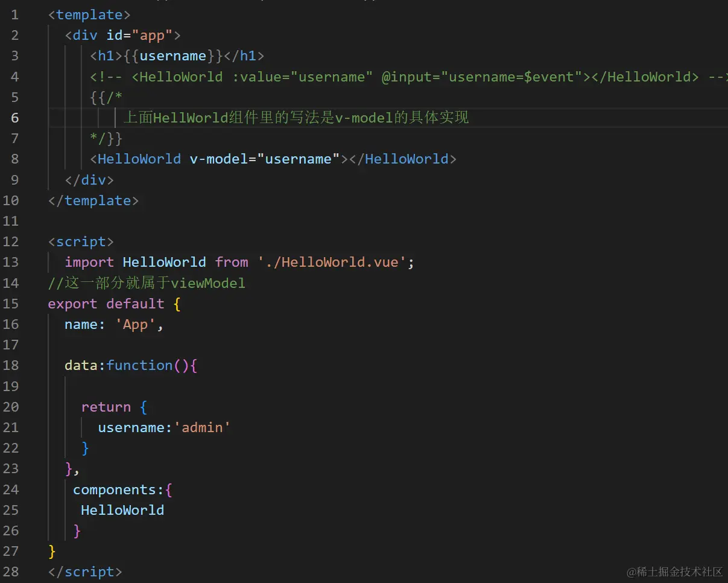Click username:'admin' on line 21

164,427
